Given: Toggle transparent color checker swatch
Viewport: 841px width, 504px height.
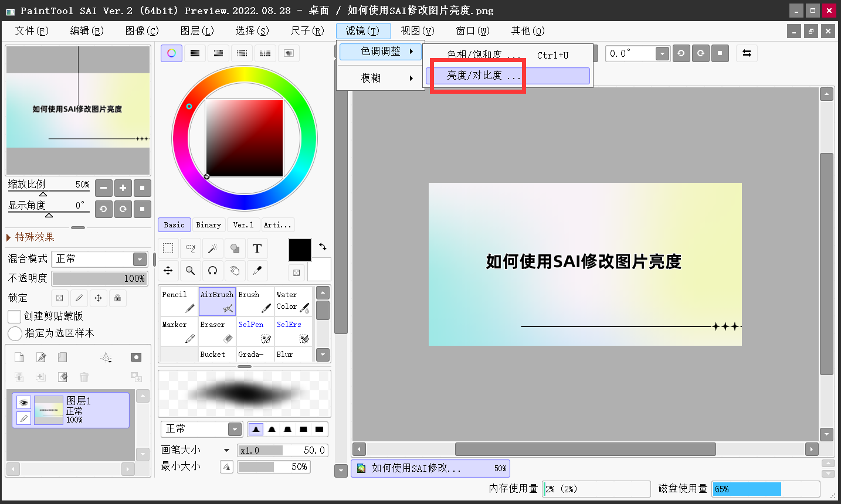Looking at the screenshot, I should (x=296, y=273).
